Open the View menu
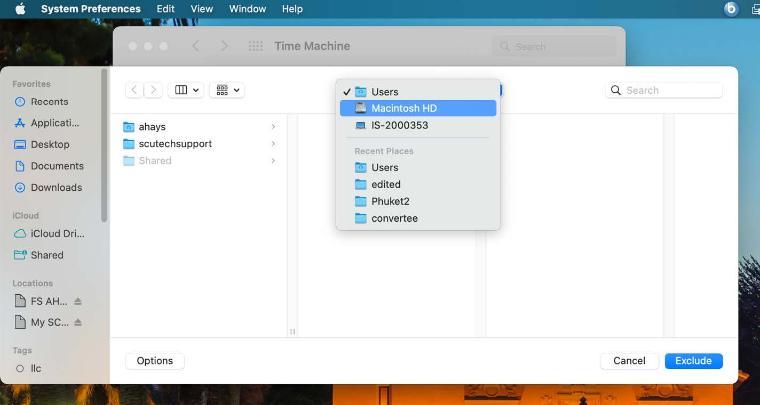The image size is (760, 405). (202, 9)
